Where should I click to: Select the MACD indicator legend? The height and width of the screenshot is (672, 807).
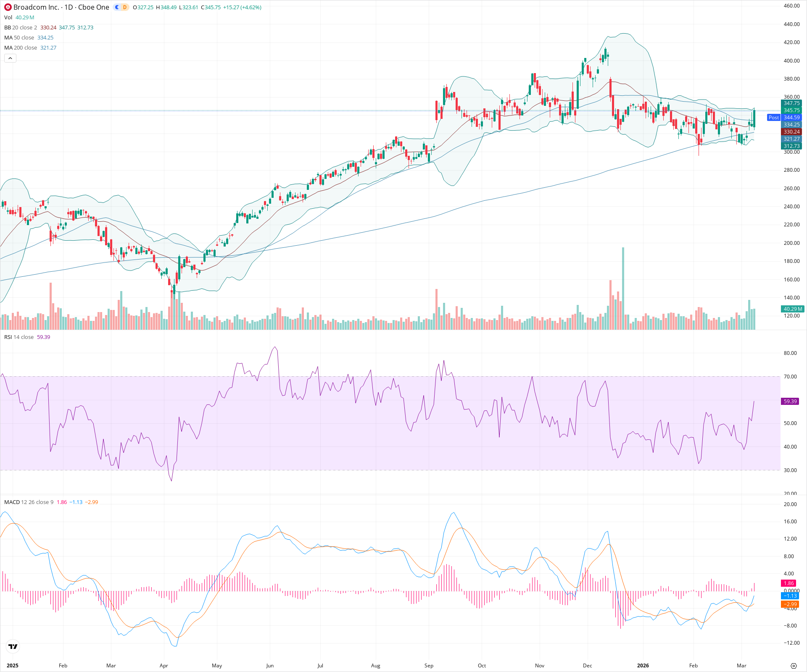click(11, 502)
